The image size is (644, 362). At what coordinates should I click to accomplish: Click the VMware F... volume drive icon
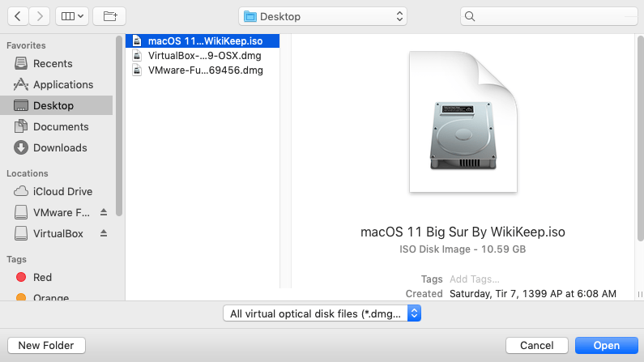(21, 212)
